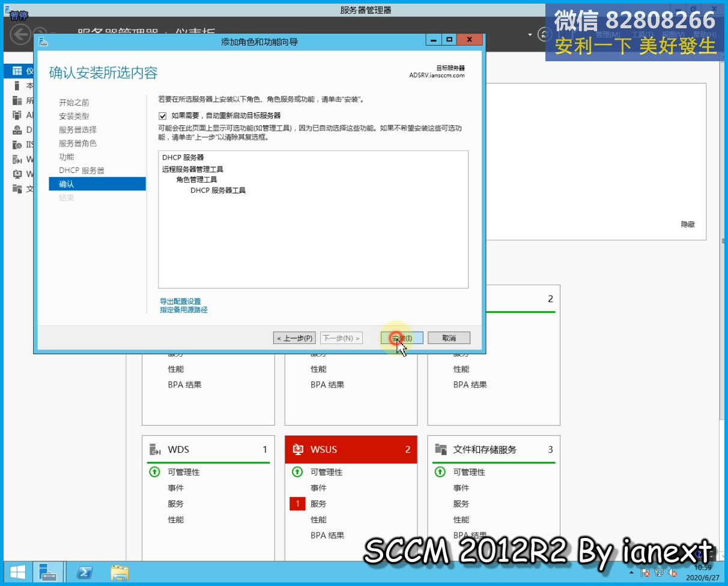Open File Explorer from the taskbar
The image size is (728, 586).
120,572
